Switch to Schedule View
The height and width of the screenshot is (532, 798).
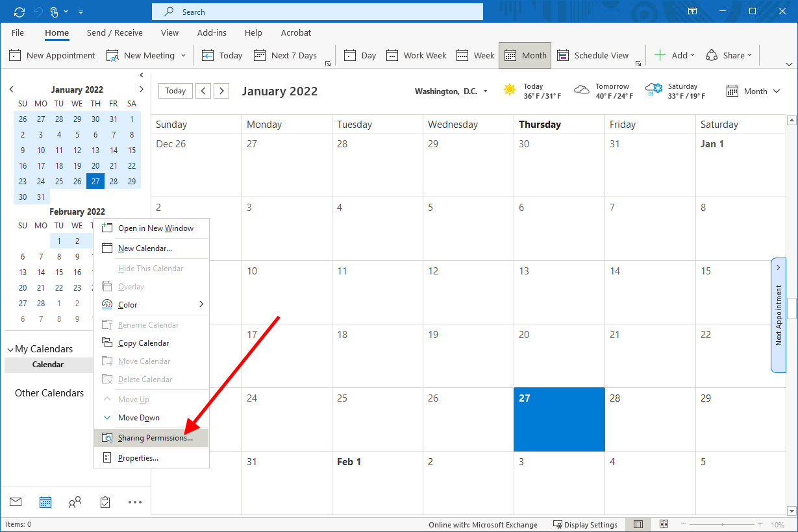(x=593, y=55)
